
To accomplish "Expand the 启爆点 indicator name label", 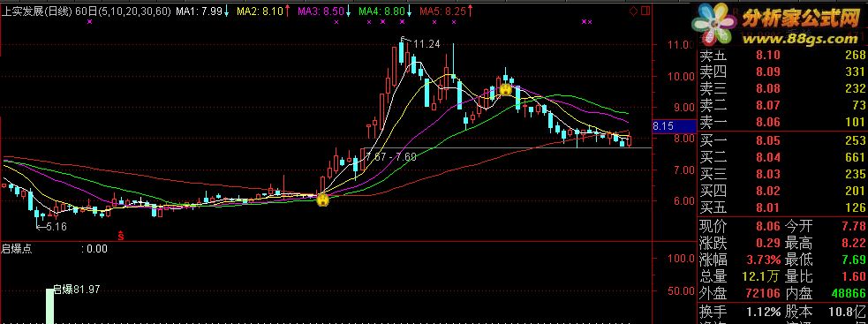I will pyautogui.click(x=17, y=249).
